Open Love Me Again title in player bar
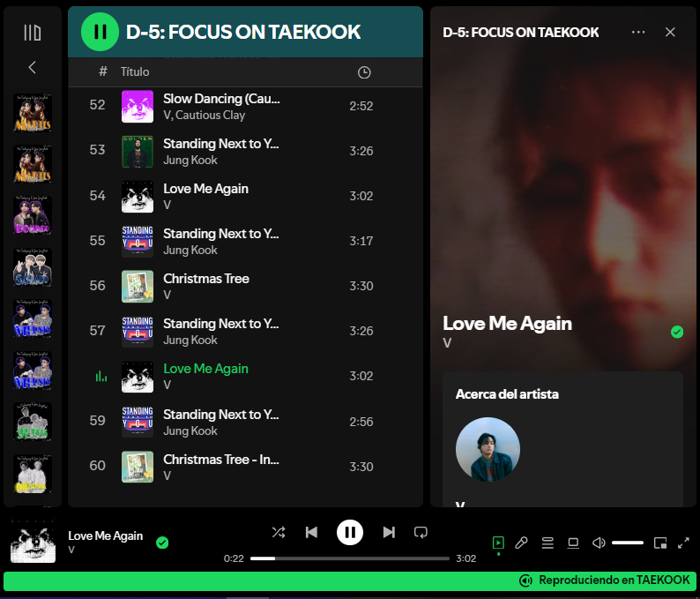700x599 pixels. pyautogui.click(x=106, y=535)
